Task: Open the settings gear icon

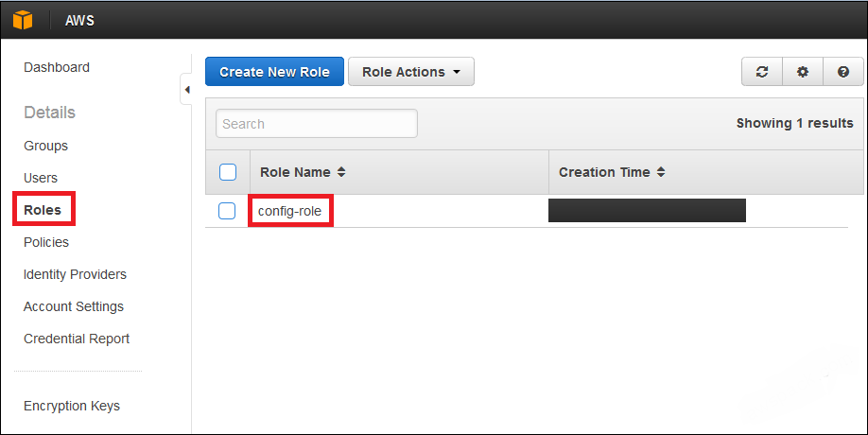Action: tap(803, 72)
